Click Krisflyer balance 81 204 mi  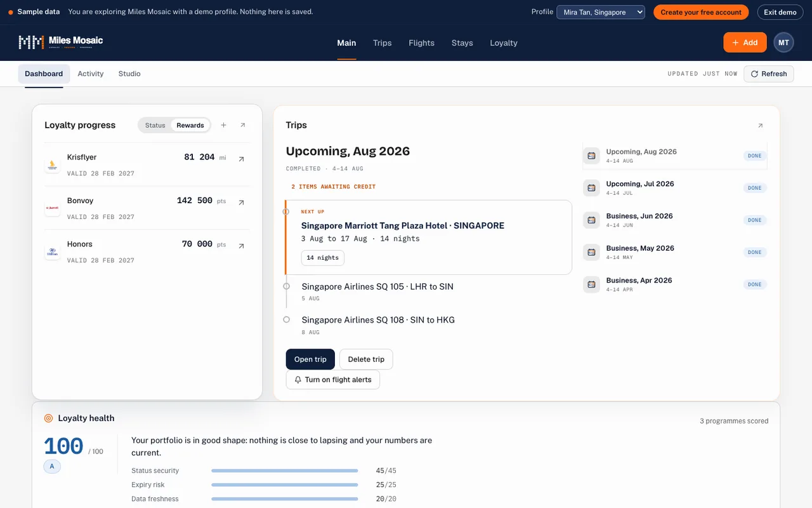pos(205,157)
